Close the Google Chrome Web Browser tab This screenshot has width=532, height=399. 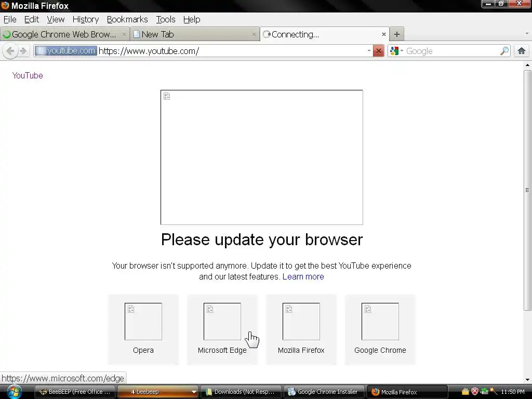tap(124, 34)
